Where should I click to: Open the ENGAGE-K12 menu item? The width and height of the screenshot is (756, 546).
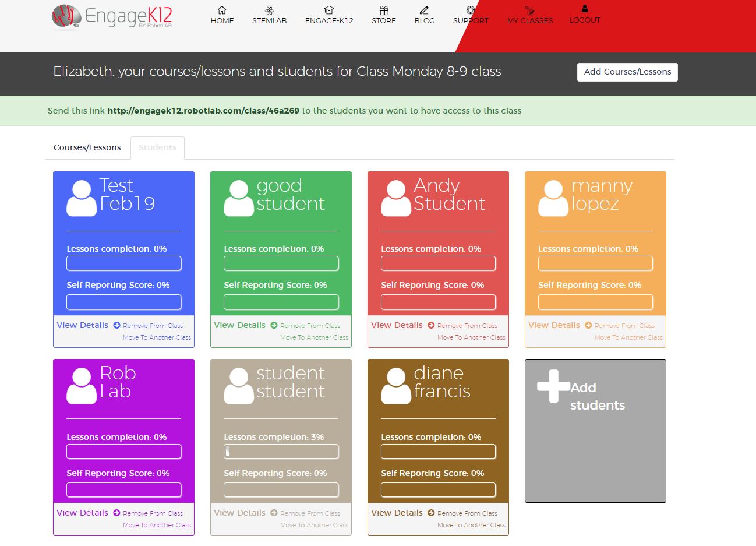[x=329, y=20]
